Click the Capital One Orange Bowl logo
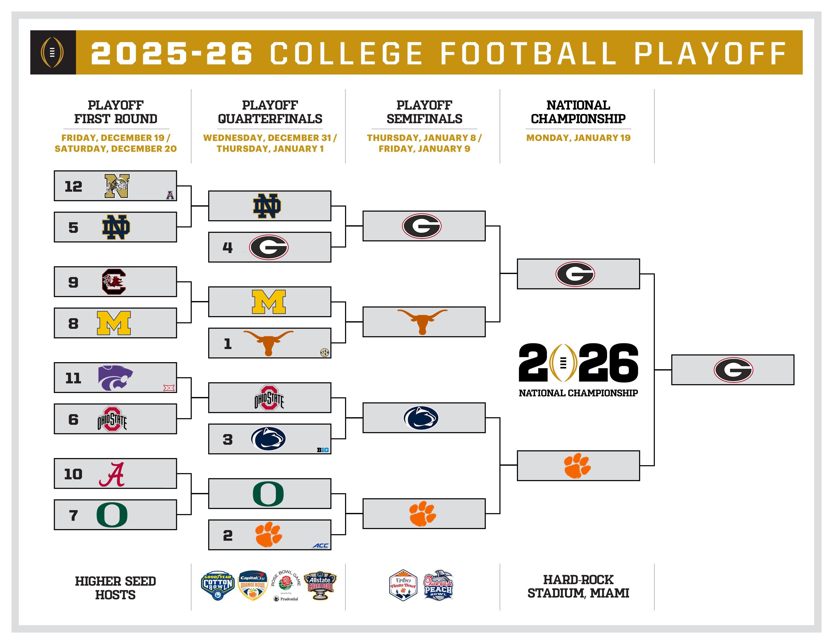Screen dimensions: 833x644 pos(252,586)
